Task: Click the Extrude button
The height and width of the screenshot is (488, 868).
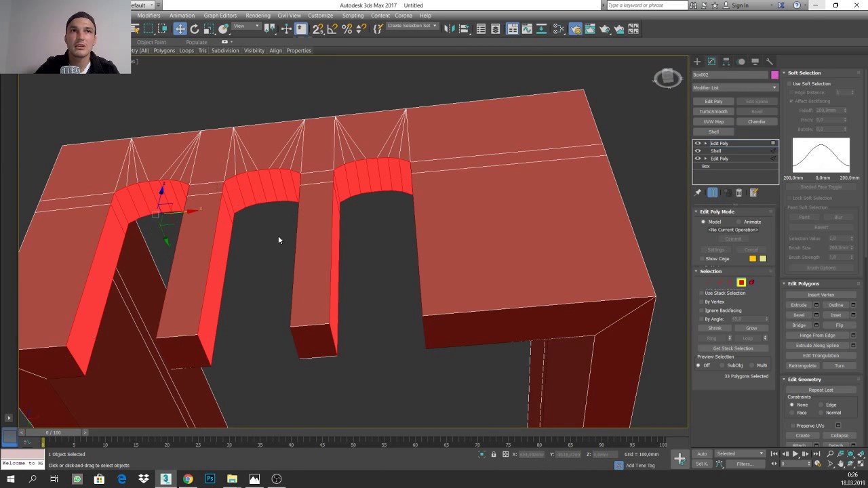Action: 799,305
